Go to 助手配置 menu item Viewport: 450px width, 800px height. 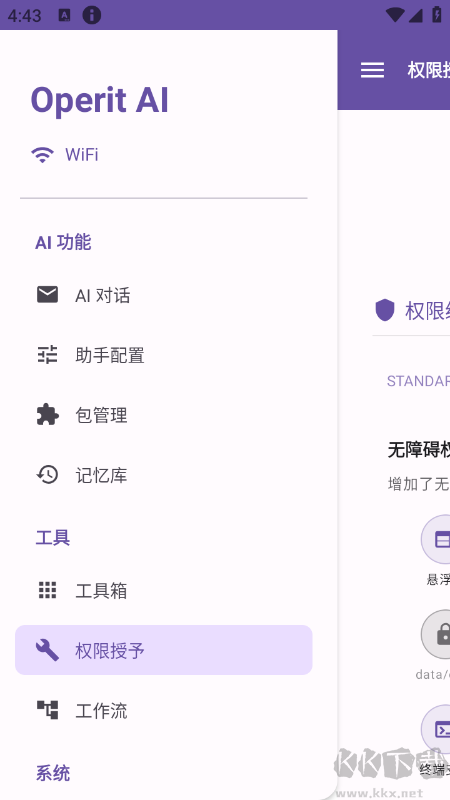(164, 355)
